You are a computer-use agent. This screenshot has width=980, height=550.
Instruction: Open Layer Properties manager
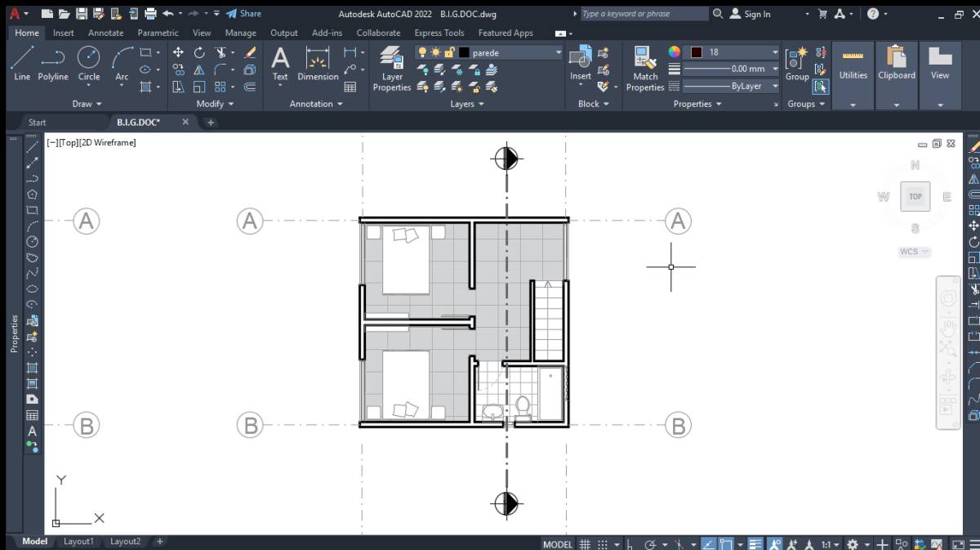(392, 69)
